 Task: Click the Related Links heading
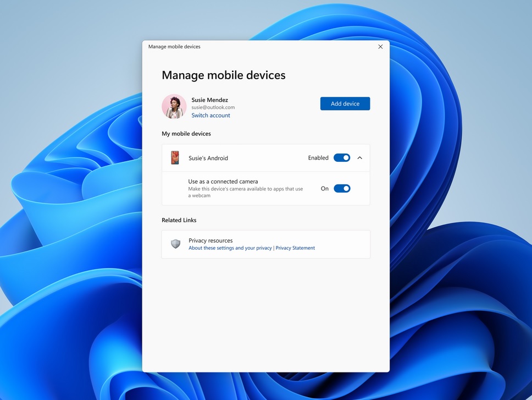[x=179, y=220]
